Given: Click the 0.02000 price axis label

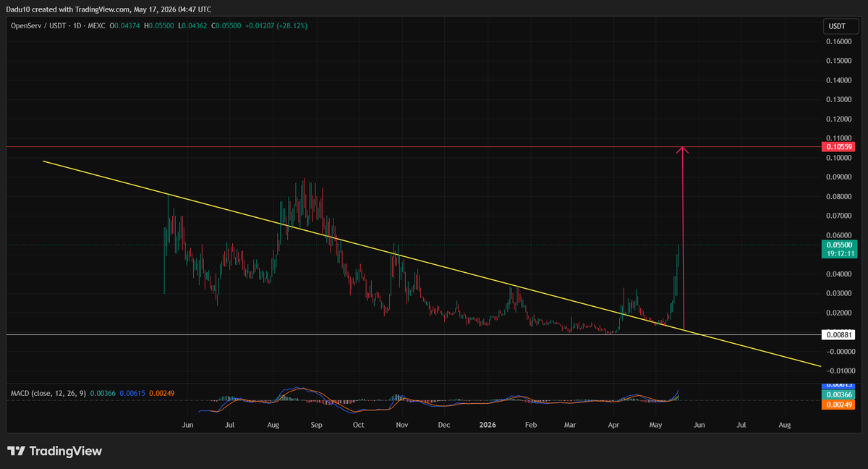Looking at the screenshot, I should pos(839,313).
